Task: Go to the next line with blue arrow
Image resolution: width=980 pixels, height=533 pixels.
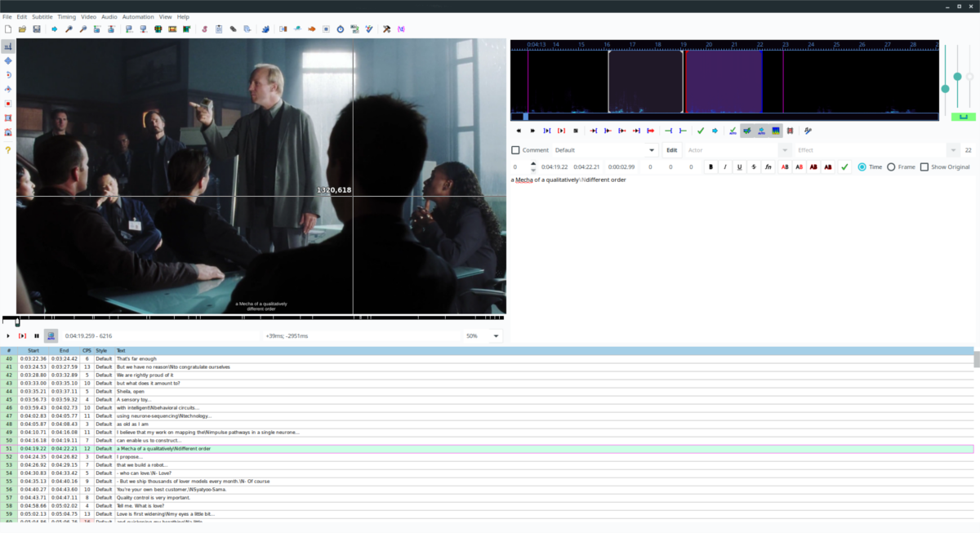Action: tap(715, 131)
